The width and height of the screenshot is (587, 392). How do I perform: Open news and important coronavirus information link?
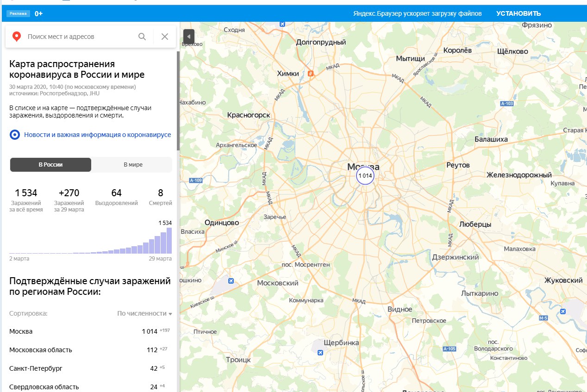tap(98, 135)
